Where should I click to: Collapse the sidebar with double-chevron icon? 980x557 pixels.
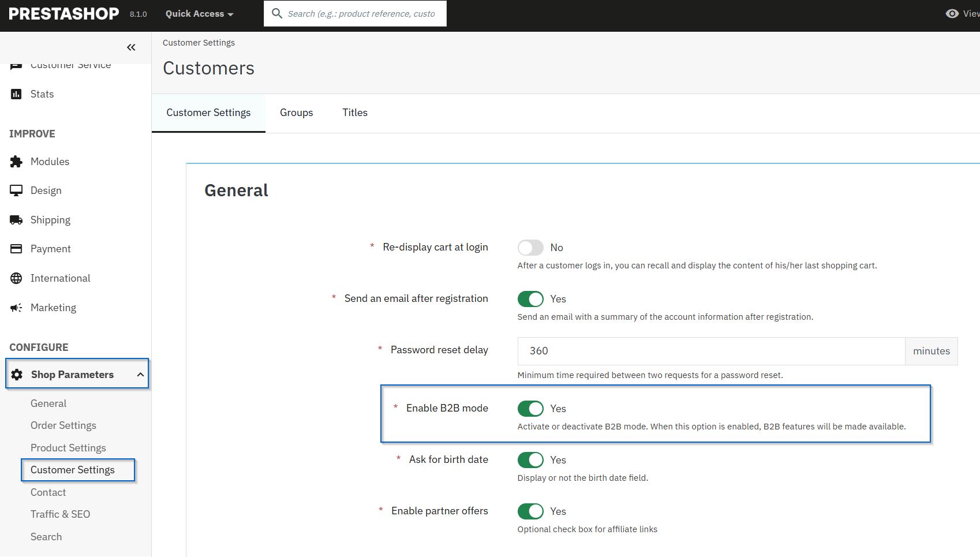click(x=131, y=47)
